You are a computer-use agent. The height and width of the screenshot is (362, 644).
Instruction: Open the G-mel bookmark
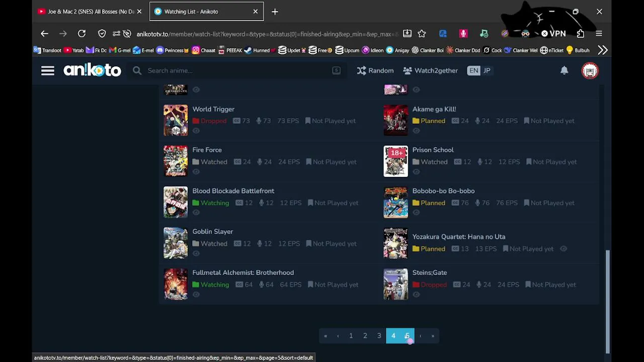pos(120,50)
